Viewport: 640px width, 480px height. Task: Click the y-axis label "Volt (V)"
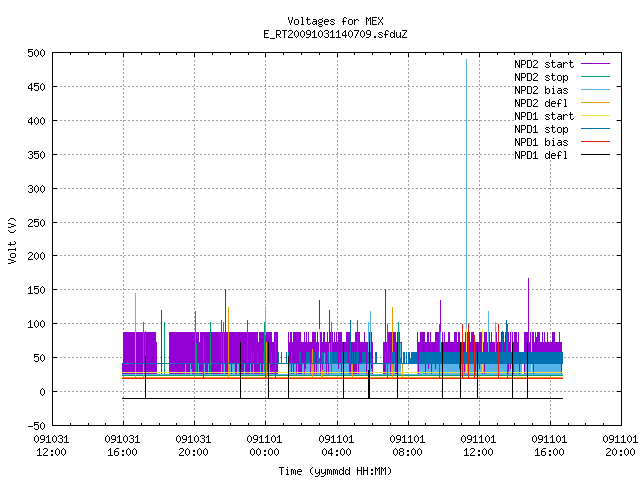[x=12, y=240]
